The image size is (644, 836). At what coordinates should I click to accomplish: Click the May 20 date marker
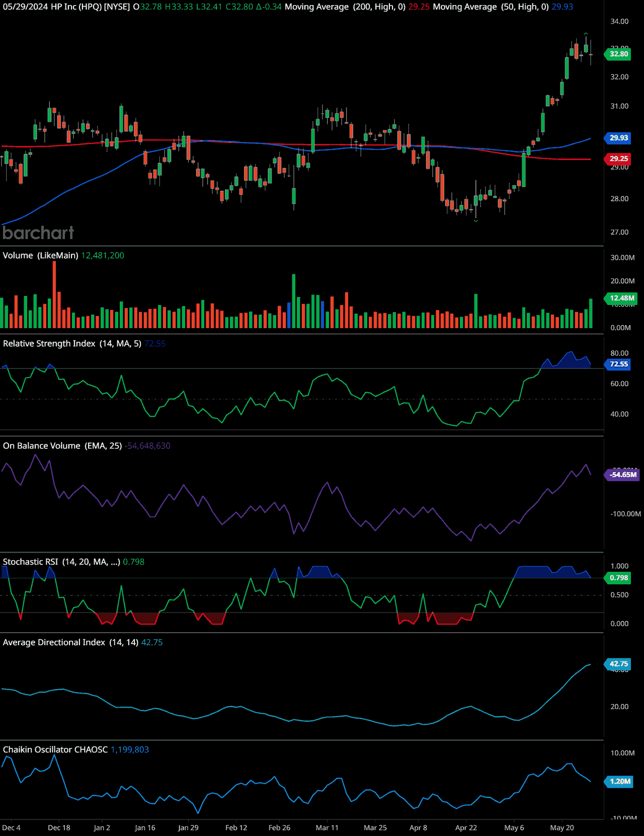(562, 828)
